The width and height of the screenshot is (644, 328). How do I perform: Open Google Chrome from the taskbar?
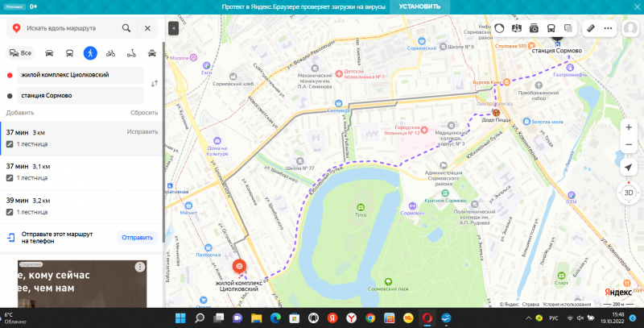[370, 318]
